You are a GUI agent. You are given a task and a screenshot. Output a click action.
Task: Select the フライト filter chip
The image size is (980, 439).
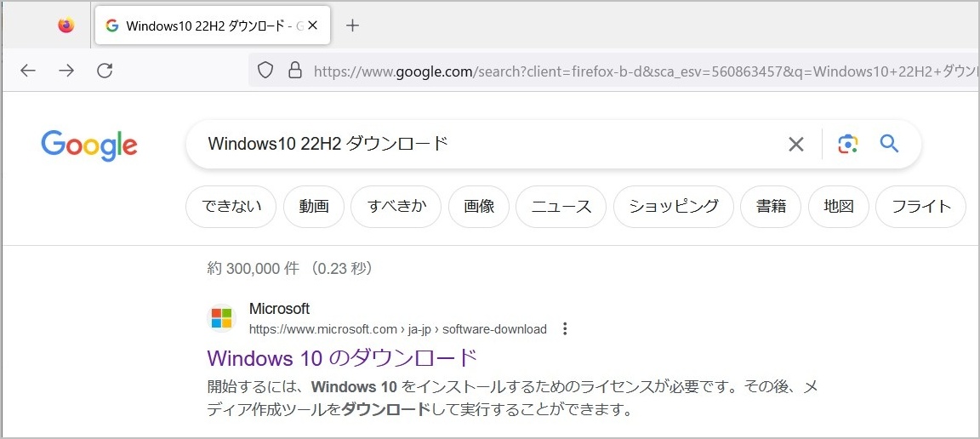point(920,207)
